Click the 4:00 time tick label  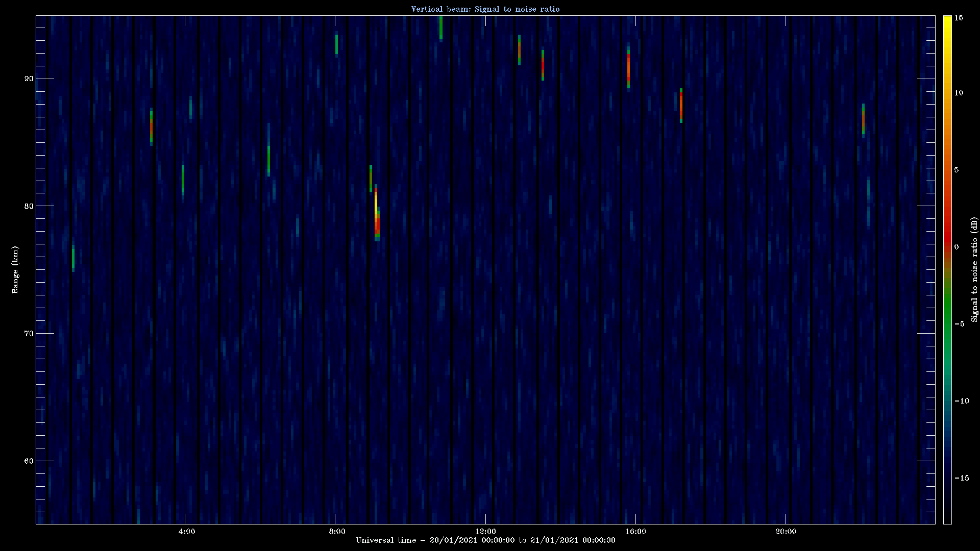pos(187,532)
